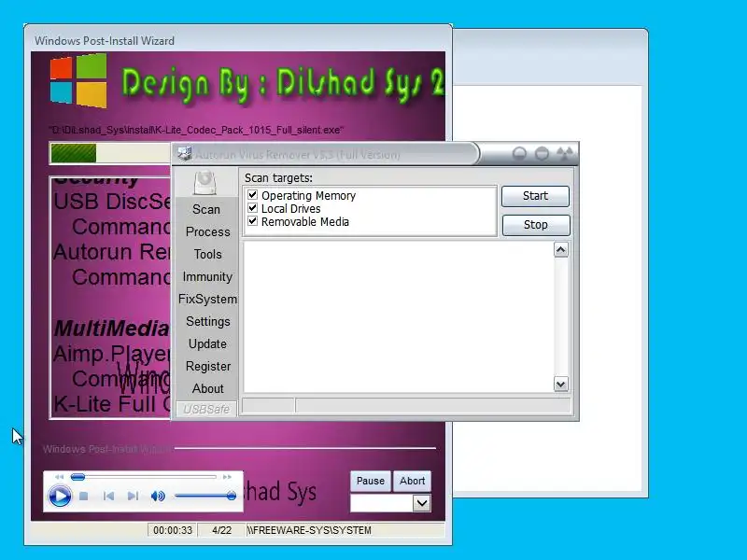Viewport: 747px width, 560px height.
Task: Disable the Removable Media scan target
Action: 252,221
